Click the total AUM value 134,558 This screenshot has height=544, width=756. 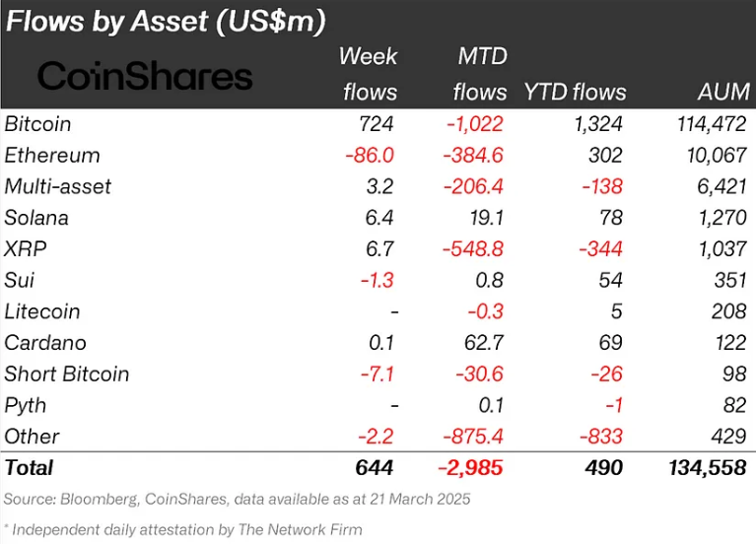click(708, 468)
